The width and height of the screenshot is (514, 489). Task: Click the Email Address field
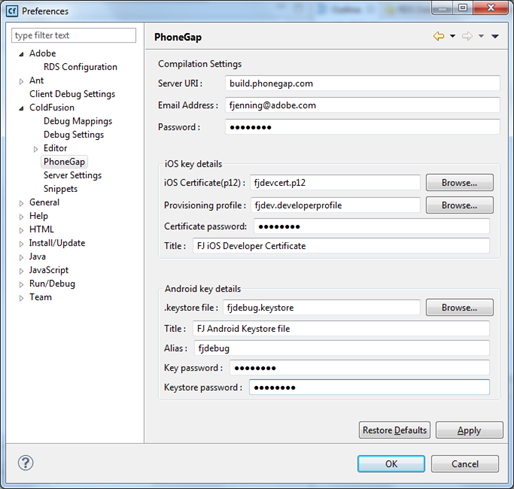point(363,105)
